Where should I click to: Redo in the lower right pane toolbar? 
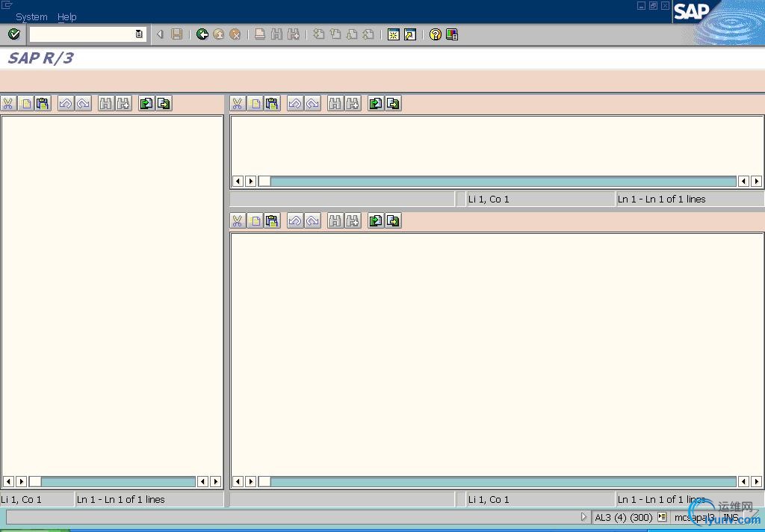(x=313, y=221)
